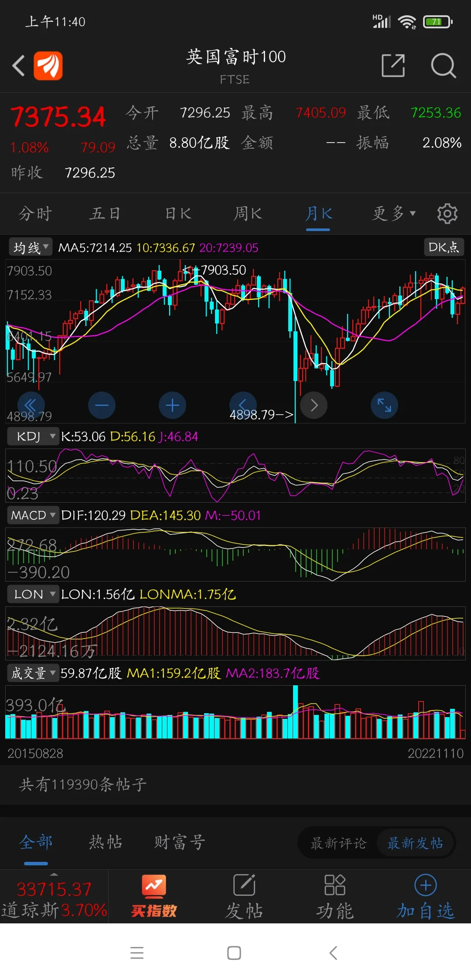Jump chart to earliest with double-left arrow

(x=31, y=405)
